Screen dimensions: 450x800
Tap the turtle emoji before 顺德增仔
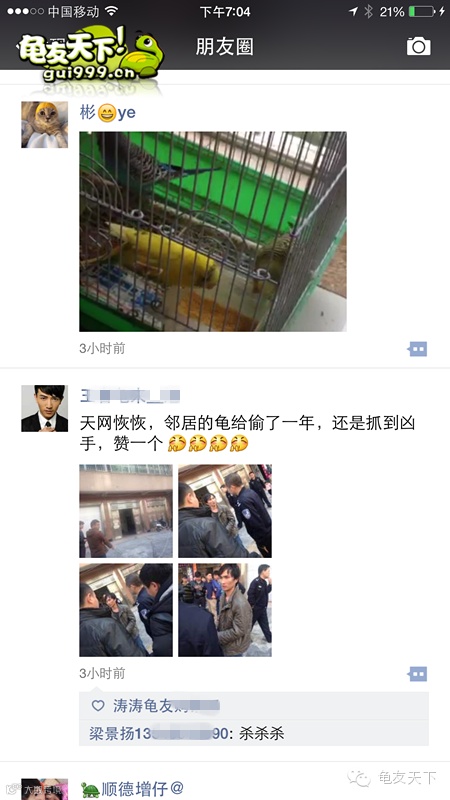coord(90,790)
